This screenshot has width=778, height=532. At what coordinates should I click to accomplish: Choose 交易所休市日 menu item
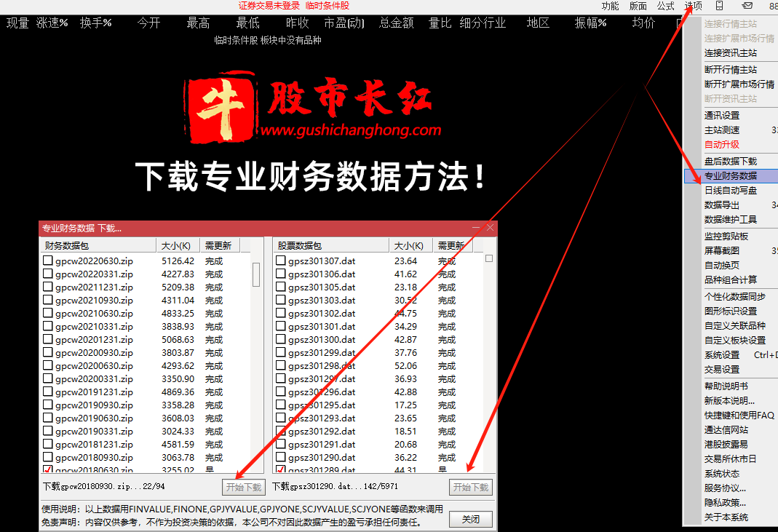pyautogui.click(x=731, y=459)
